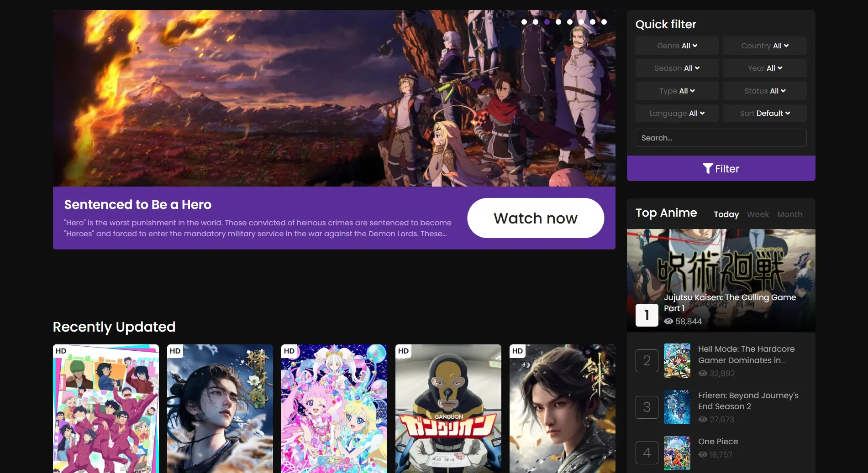Image resolution: width=868 pixels, height=473 pixels.
Task: Go to the sixth carousel slide dot
Action: 581,22
